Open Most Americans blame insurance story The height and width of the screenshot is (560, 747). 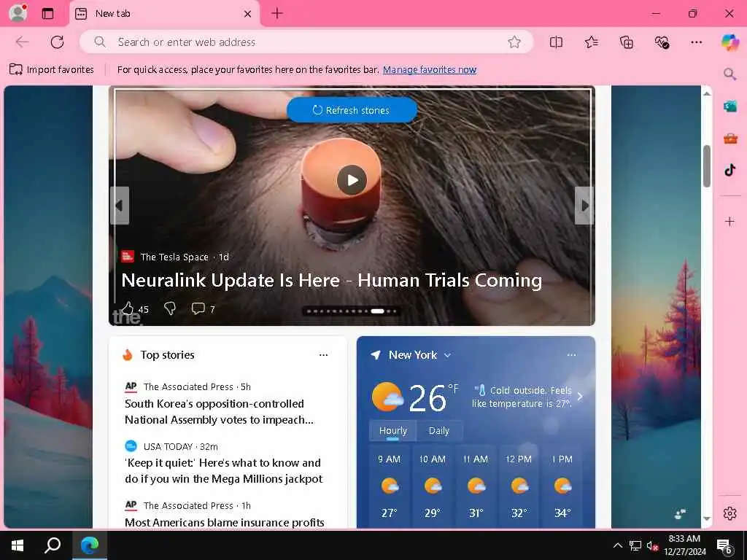click(x=225, y=522)
